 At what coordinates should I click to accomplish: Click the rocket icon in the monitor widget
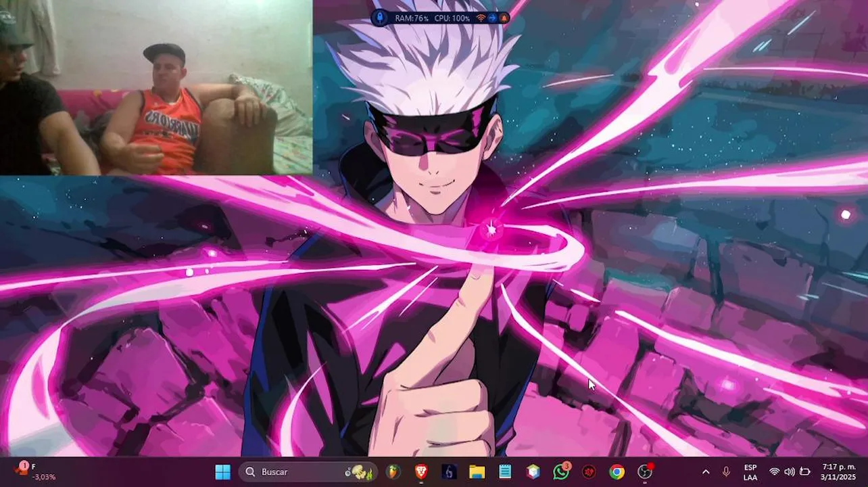click(x=380, y=18)
